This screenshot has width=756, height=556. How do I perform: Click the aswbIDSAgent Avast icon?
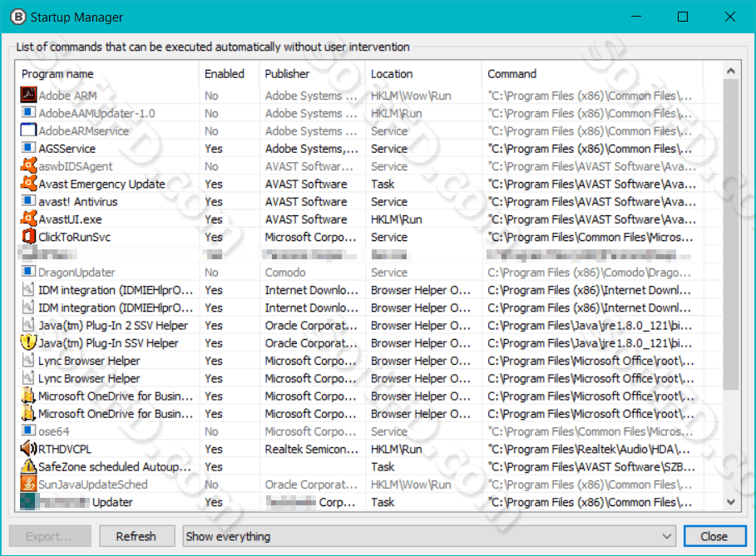(x=28, y=165)
